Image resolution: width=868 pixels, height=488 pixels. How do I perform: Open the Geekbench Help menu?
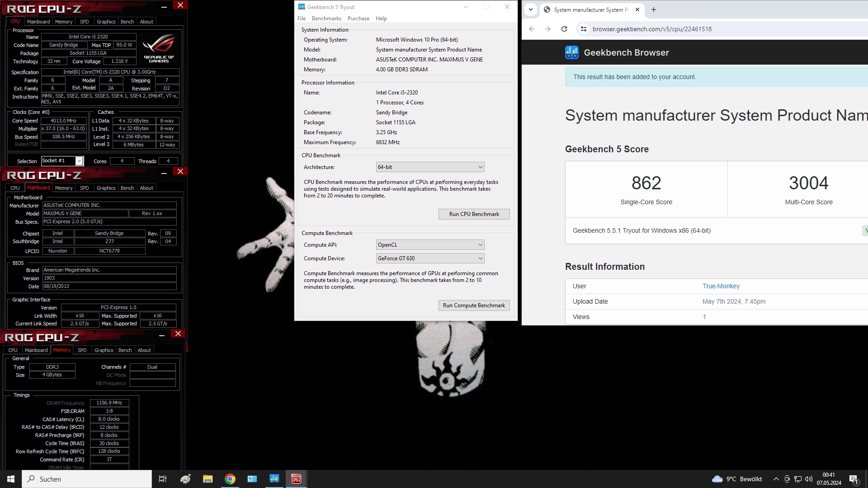(x=381, y=19)
